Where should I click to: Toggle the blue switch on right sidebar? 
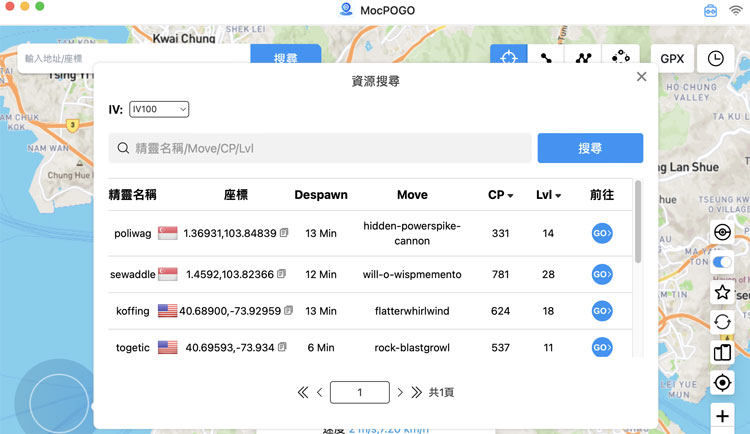(x=722, y=262)
